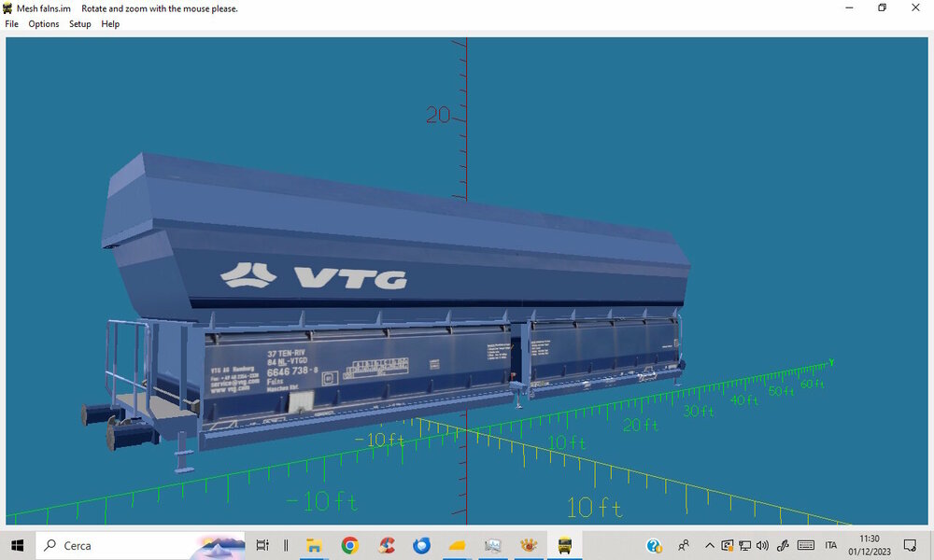Click the security shield tray icon
The height and width of the screenshot is (560, 934).
tap(728, 545)
